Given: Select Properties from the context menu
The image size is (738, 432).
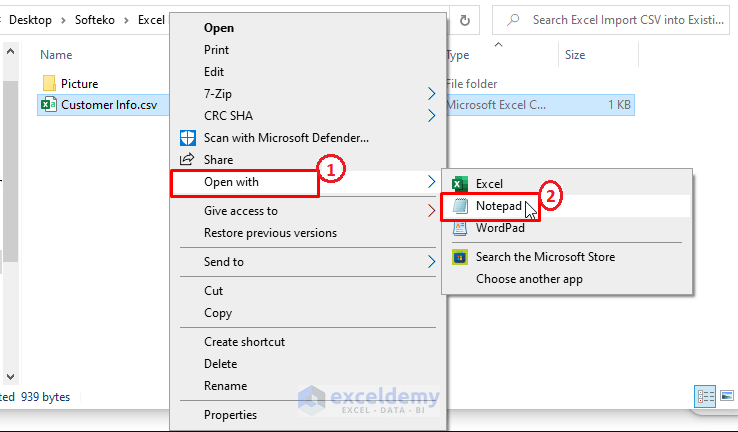Looking at the screenshot, I should (230, 415).
